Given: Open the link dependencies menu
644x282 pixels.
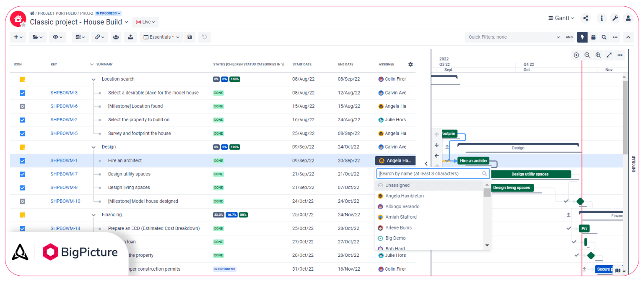Looking at the screenshot, I should click(x=99, y=37).
